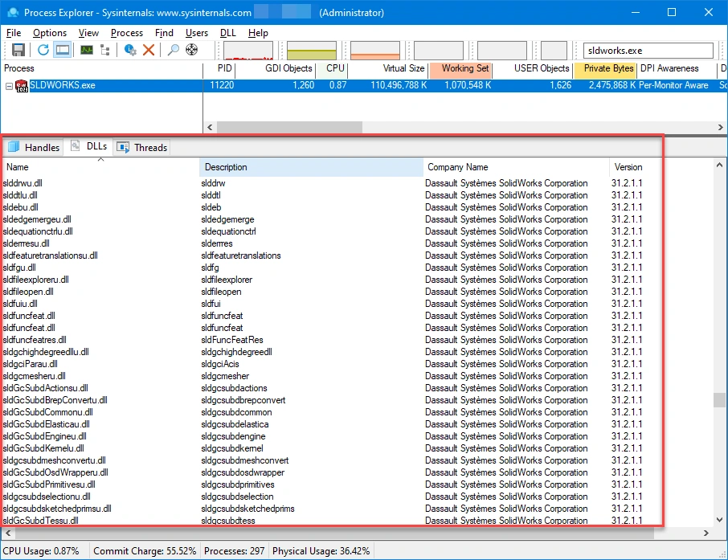Screen dimensions: 728x560
Task: Sort DLLs by Company Name column
Action: [x=517, y=167]
